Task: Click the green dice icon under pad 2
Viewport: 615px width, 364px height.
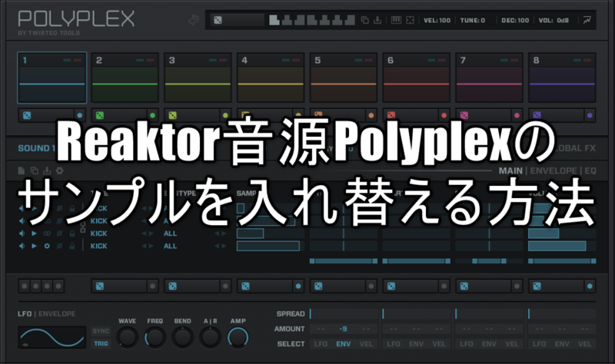Action: click(x=99, y=115)
